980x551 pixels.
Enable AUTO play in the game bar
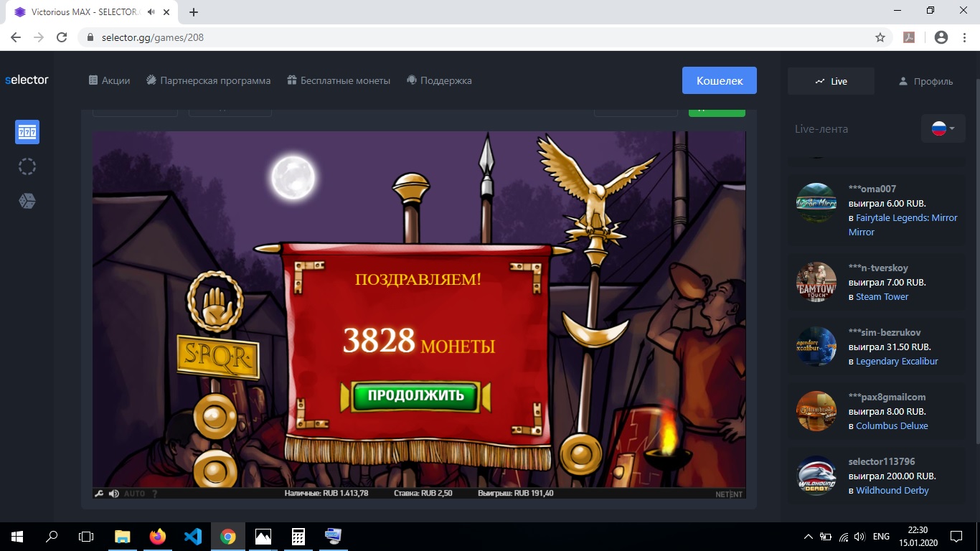pos(134,494)
